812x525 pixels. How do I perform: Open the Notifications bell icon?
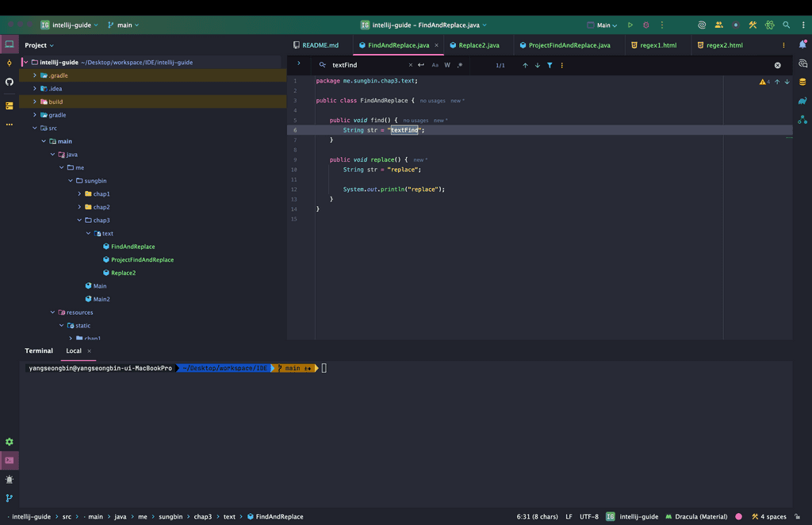click(x=802, y=45)
